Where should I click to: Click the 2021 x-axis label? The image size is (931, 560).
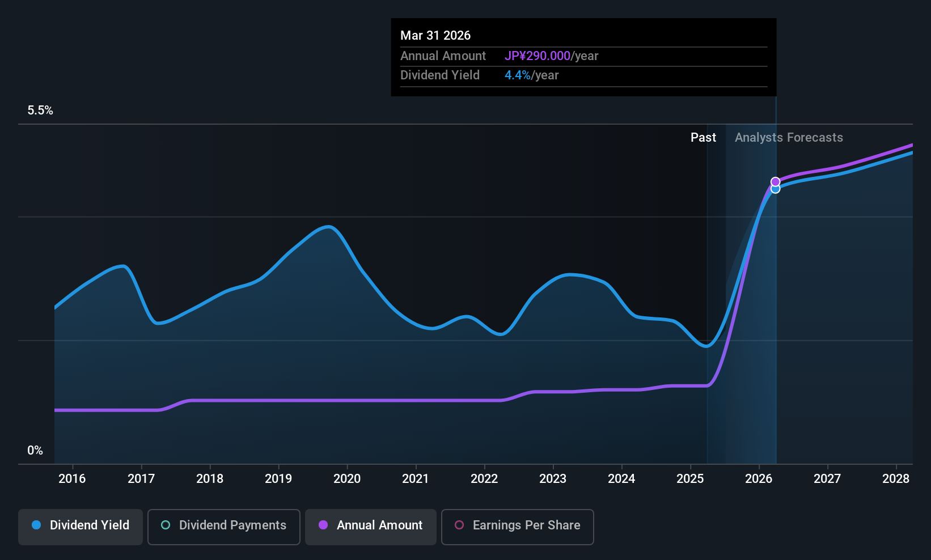click(416, 479)
